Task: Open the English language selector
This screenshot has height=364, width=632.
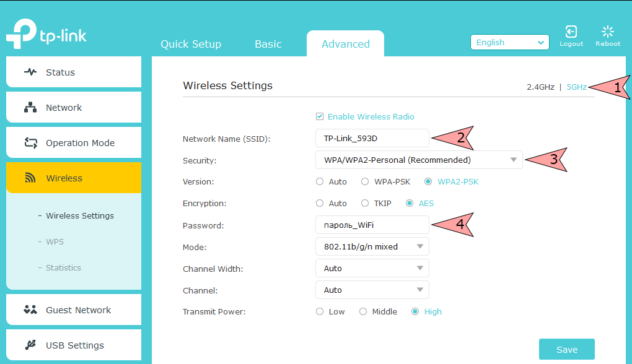Action: pos(509,42)
